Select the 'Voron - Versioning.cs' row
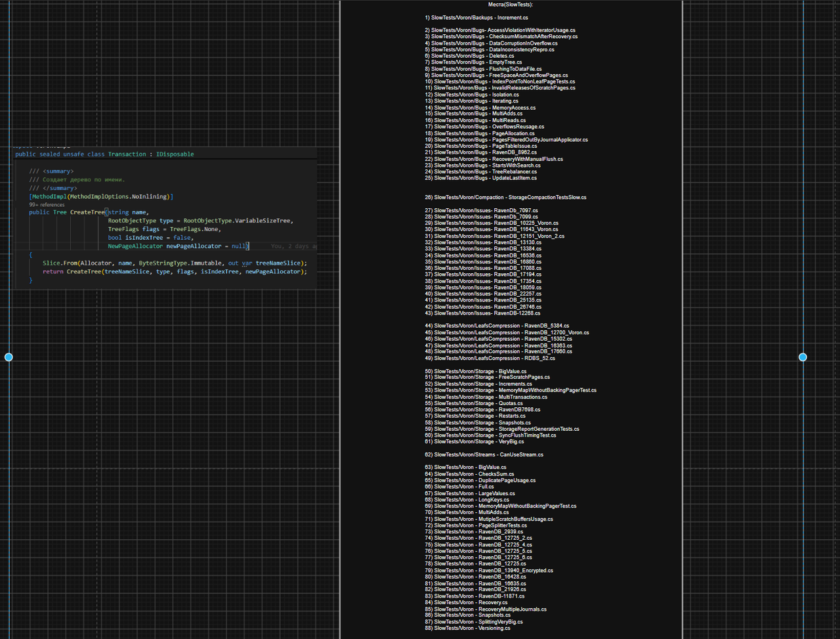 click(468, 628)
